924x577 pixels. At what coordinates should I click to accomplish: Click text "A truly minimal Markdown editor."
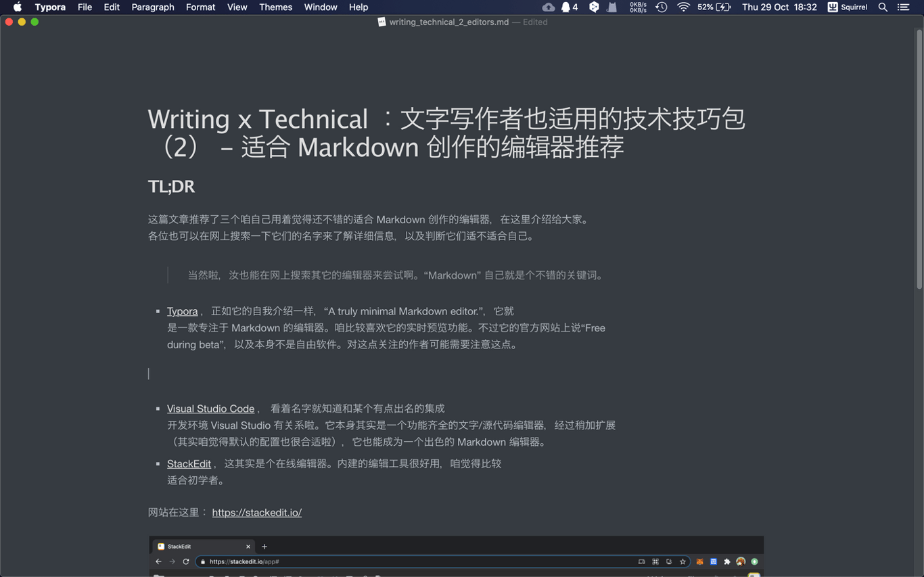[x=403, y=311]
